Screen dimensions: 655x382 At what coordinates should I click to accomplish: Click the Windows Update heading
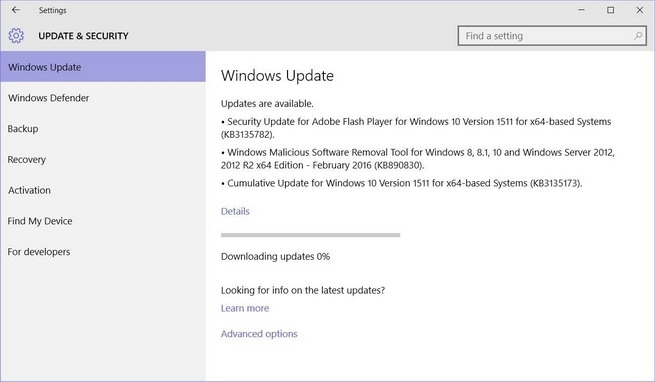277,76
